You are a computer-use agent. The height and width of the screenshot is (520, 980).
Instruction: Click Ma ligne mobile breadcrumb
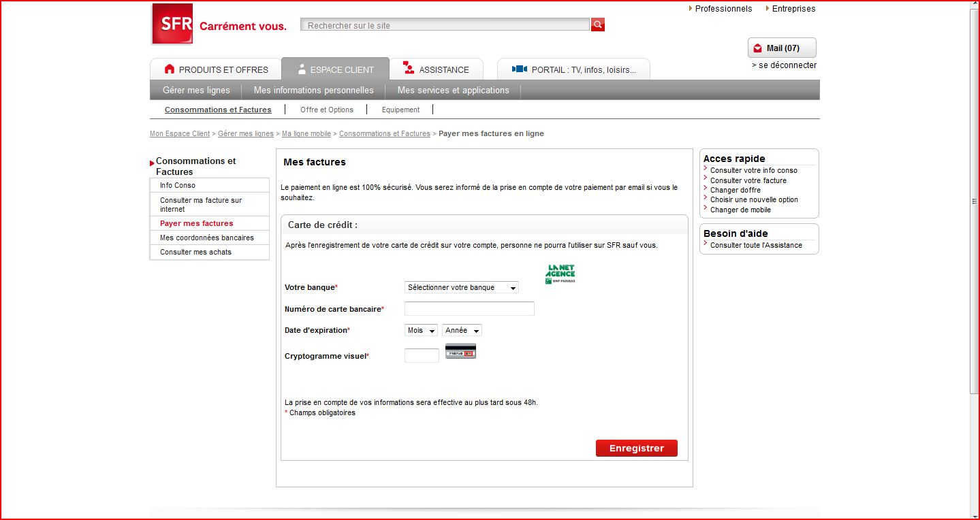click(x=306, y=133)
